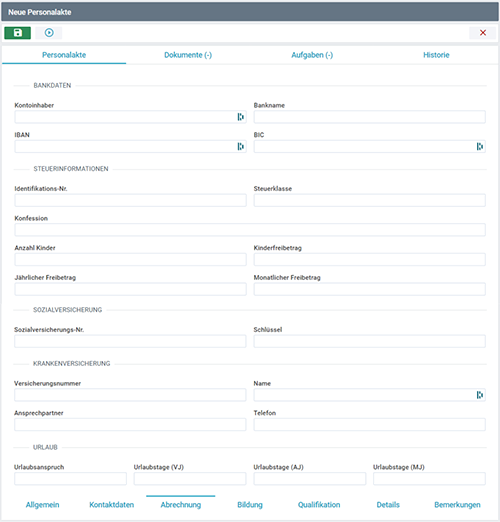The height and width of the screenshot is (522, 500).
Task: Click the Urlaubsanspruch input field
Action: pos(70,479)
